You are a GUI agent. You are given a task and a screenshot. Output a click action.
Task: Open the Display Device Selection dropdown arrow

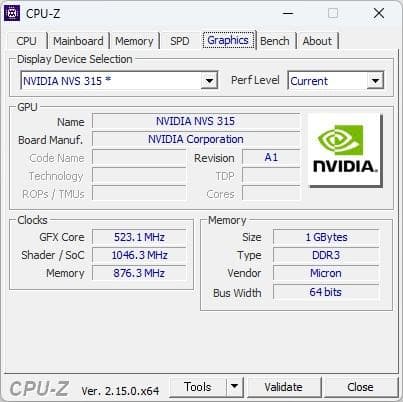pos(209,81)
